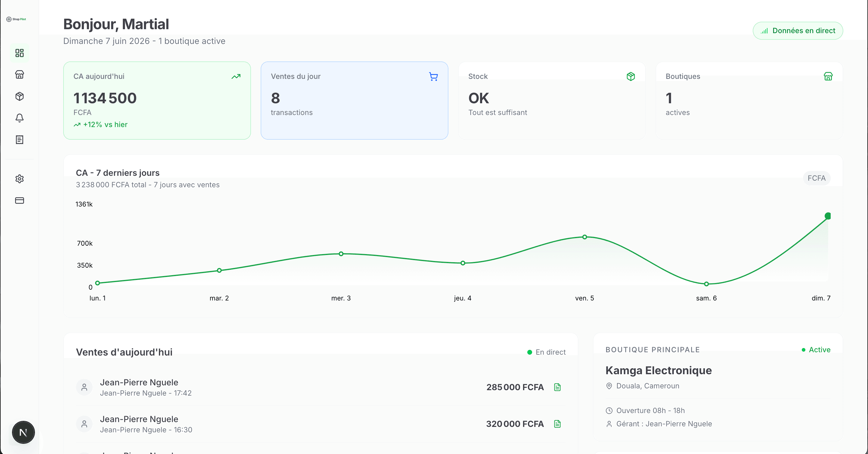Click the date line Dimanche 7 juin 2026
The height and width of the screenshot is (454, 868).
pos(144,41)
